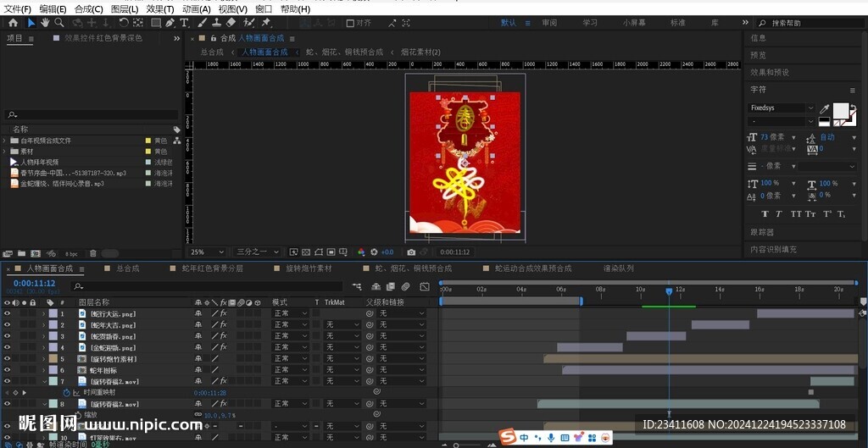Screen dimensions: 868x448
Task: Switch to the 学习 workspace
Action: click(590, 23)
